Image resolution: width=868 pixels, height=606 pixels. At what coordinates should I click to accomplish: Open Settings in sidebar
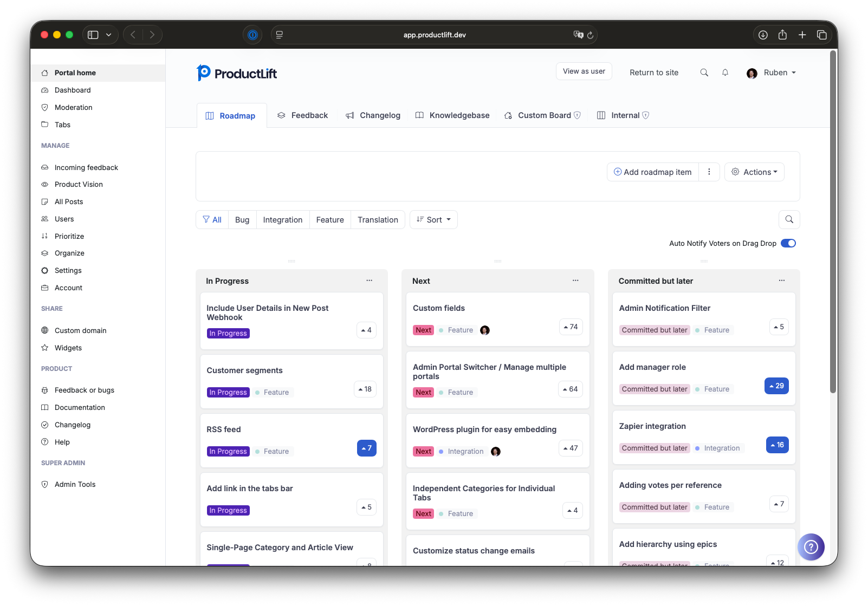coord(98,270)
